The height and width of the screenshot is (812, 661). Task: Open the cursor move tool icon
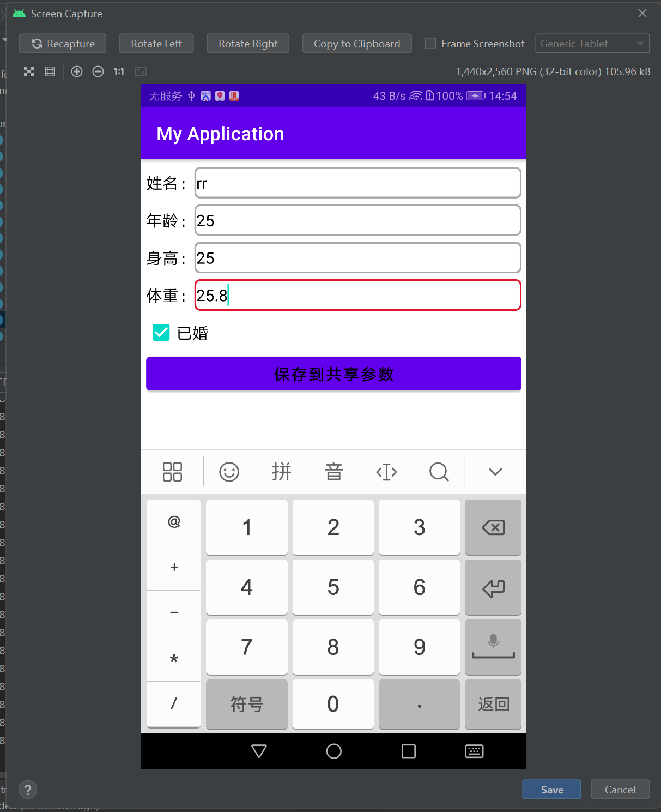click(x=386, y=472)
